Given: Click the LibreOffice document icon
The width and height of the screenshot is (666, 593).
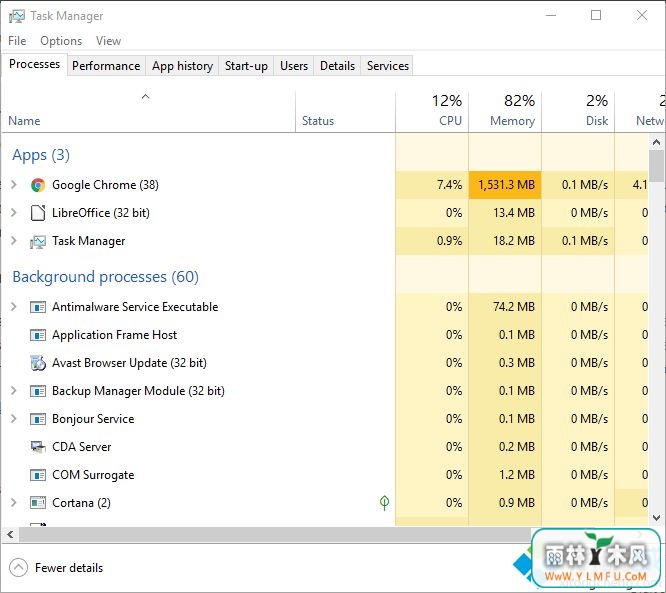Looking at the screenshot, I should 38,213.
